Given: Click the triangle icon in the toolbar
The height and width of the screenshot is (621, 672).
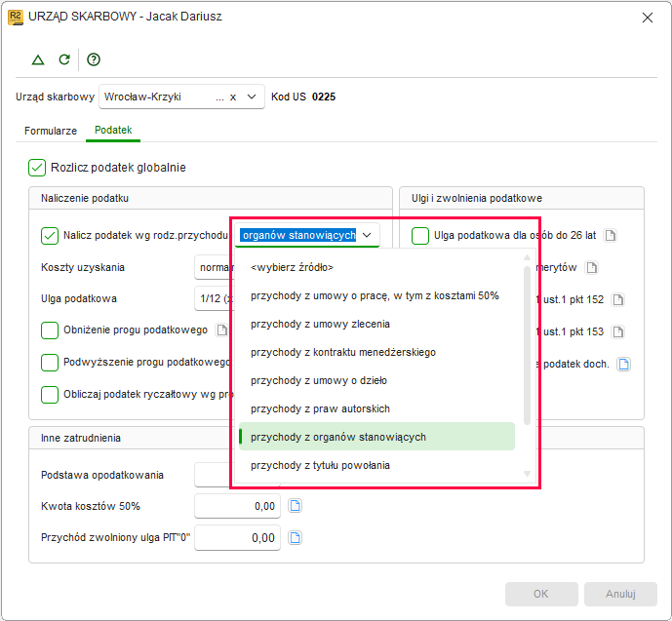Looking at the screenshot, I should [x=38, y=60].
